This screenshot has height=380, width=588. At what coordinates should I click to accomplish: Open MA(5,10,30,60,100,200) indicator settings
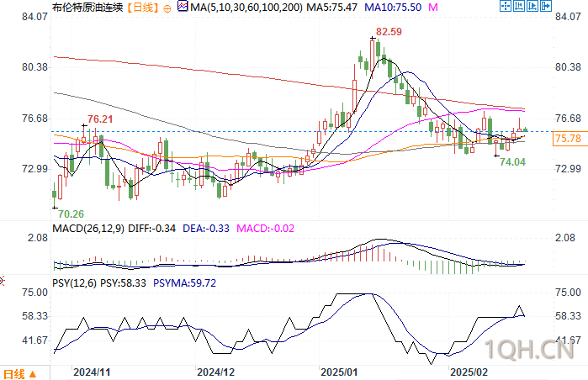(x=246, y=7)
